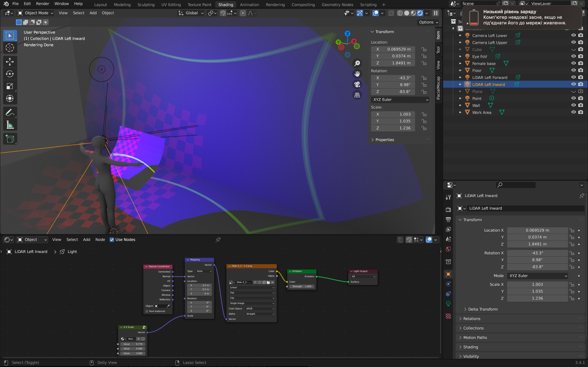Toggle camera view button in viewport
The image size is (588, 367).
(x=357, y=85)
